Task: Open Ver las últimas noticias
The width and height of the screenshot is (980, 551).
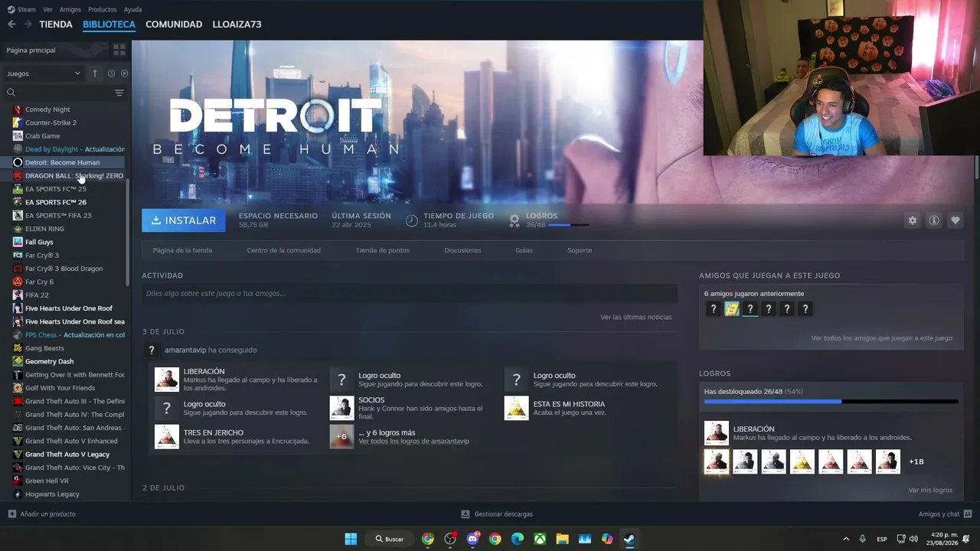Action: [636, 317]
